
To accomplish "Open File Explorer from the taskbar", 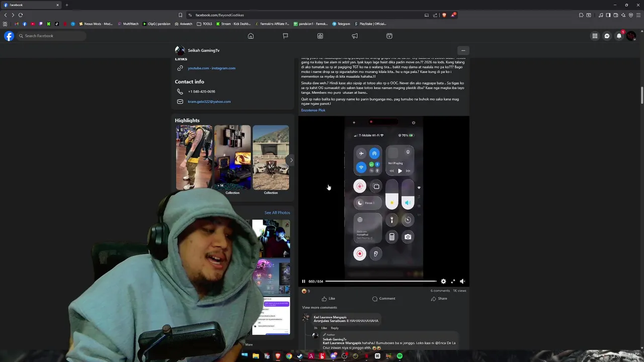I will pyautogui.click(x=256, y=356).
